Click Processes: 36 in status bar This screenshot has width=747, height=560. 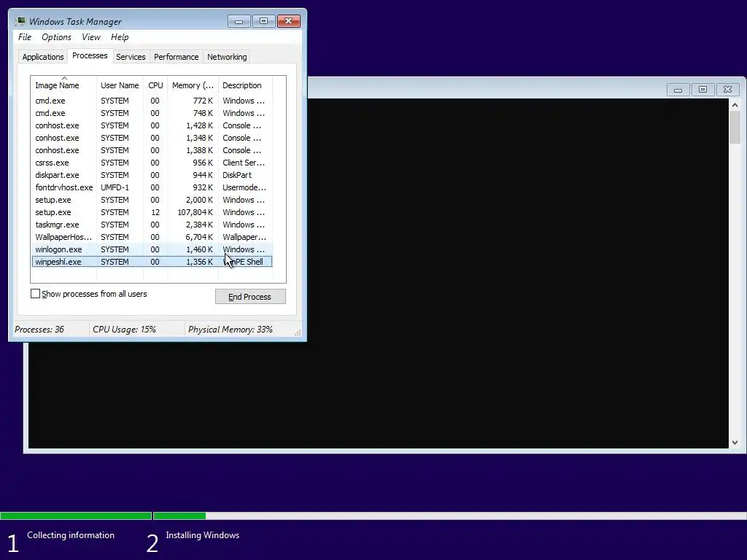pos(39,329)
